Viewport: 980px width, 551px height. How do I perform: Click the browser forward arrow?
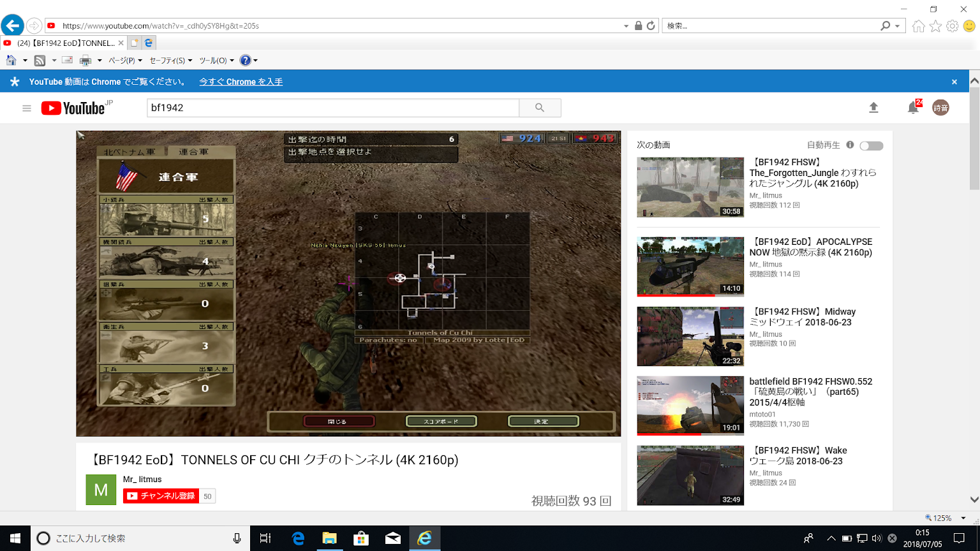[x=34, y=26]
